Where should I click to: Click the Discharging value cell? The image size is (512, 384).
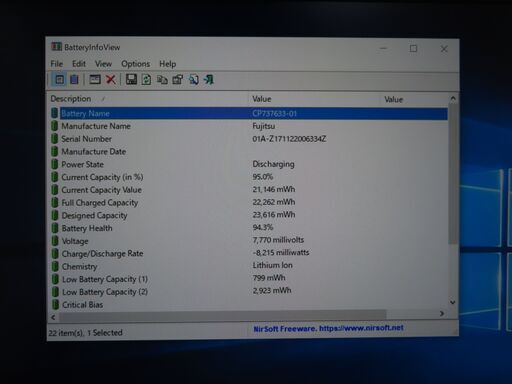273,164
